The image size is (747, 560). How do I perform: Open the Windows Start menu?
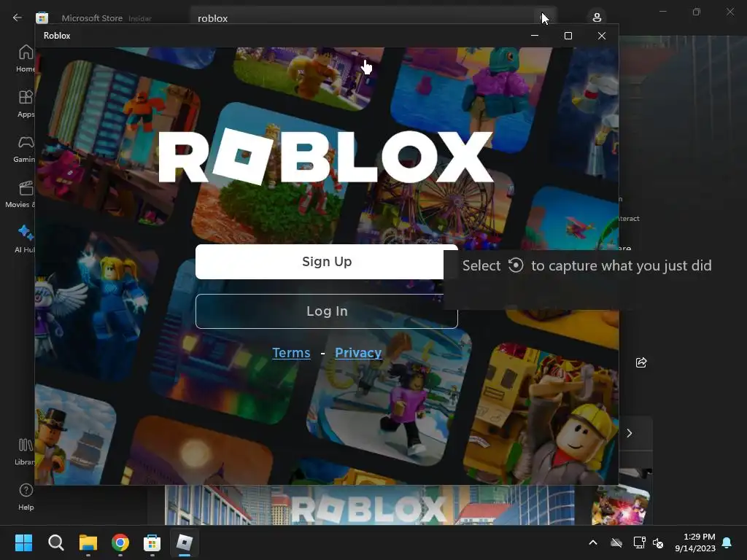[23, 542]
